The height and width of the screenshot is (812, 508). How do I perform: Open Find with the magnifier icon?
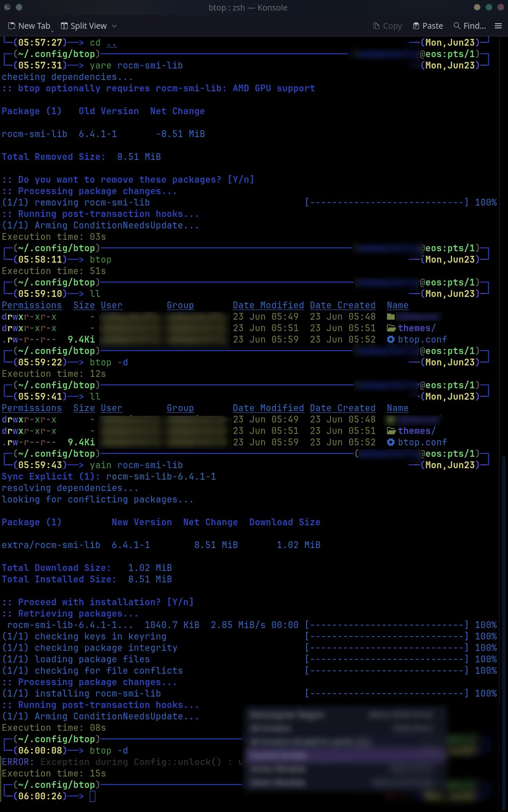coord(457,26)
